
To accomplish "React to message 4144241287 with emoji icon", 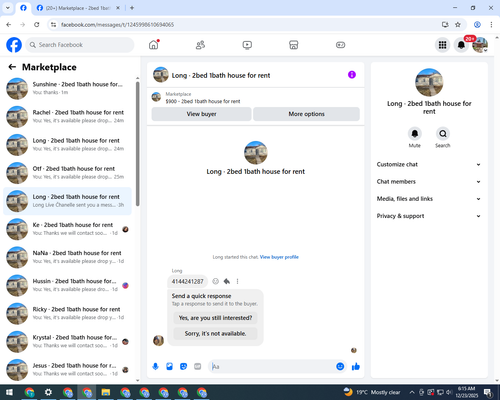I will [216, 281].
